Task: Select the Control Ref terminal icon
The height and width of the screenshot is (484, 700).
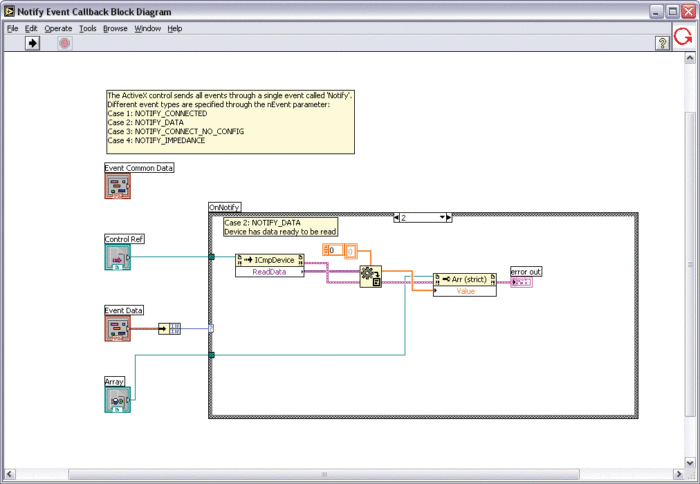Action: (117, 257)
